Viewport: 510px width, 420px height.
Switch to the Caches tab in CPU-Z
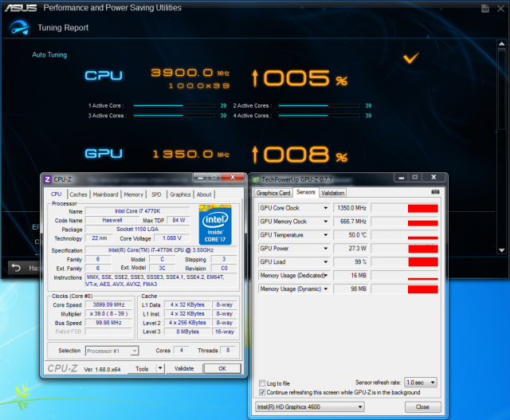[78, 194]
